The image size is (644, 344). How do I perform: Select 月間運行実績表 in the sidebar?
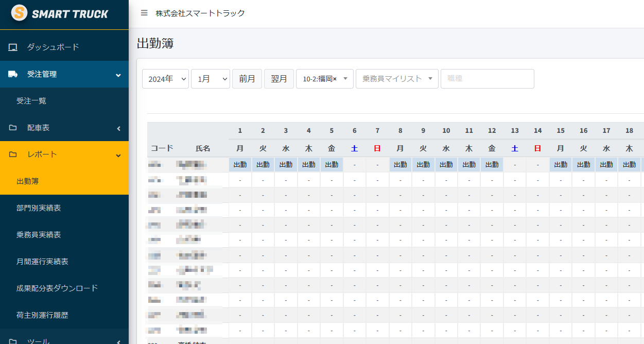pos(42,262)
